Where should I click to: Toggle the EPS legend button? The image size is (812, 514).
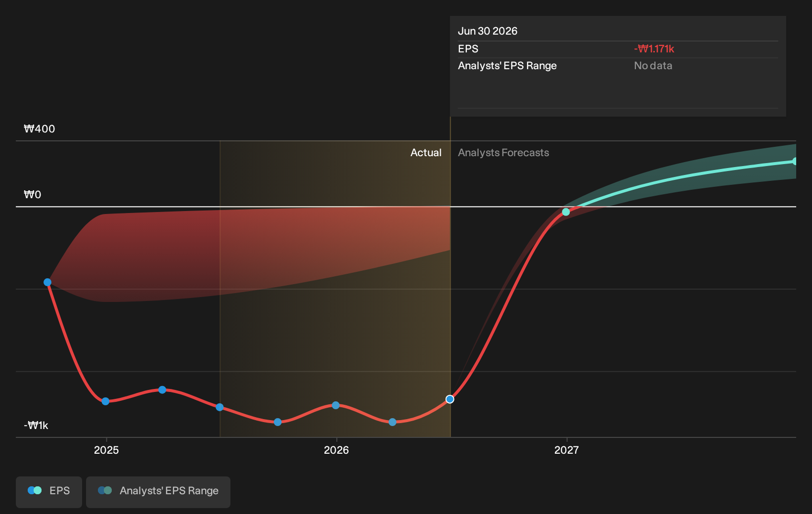pos(49,492)
